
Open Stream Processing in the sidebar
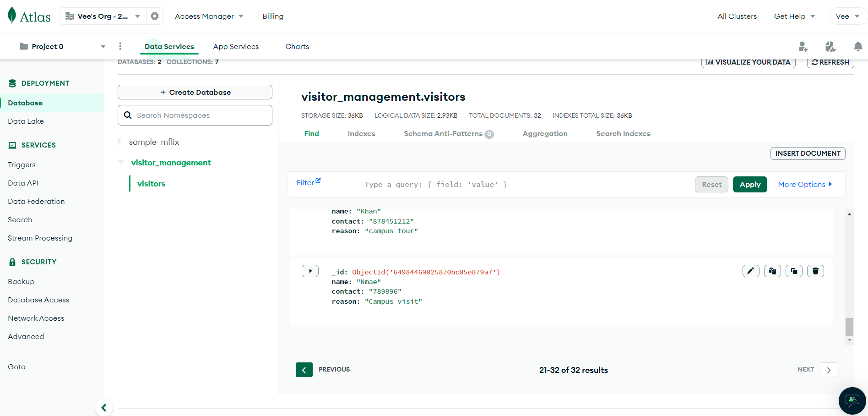tap(40, 238)
